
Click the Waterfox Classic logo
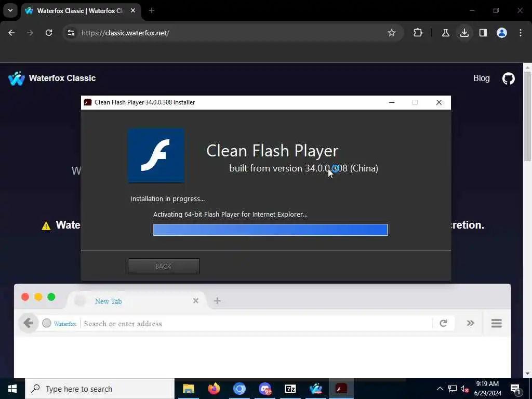[52, 78]
